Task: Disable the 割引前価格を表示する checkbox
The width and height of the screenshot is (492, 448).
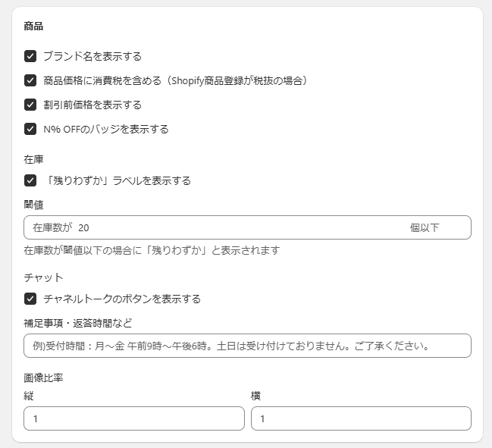Action: [x=30, y=105]
